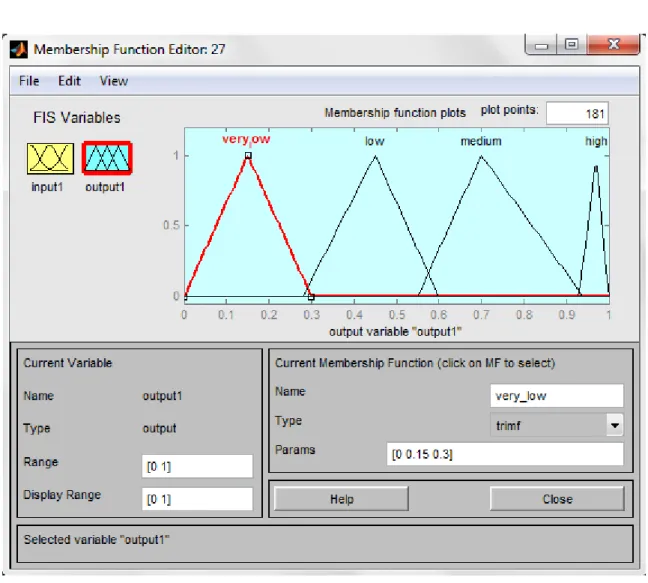Click the low membership function peak

coord(375,156)
